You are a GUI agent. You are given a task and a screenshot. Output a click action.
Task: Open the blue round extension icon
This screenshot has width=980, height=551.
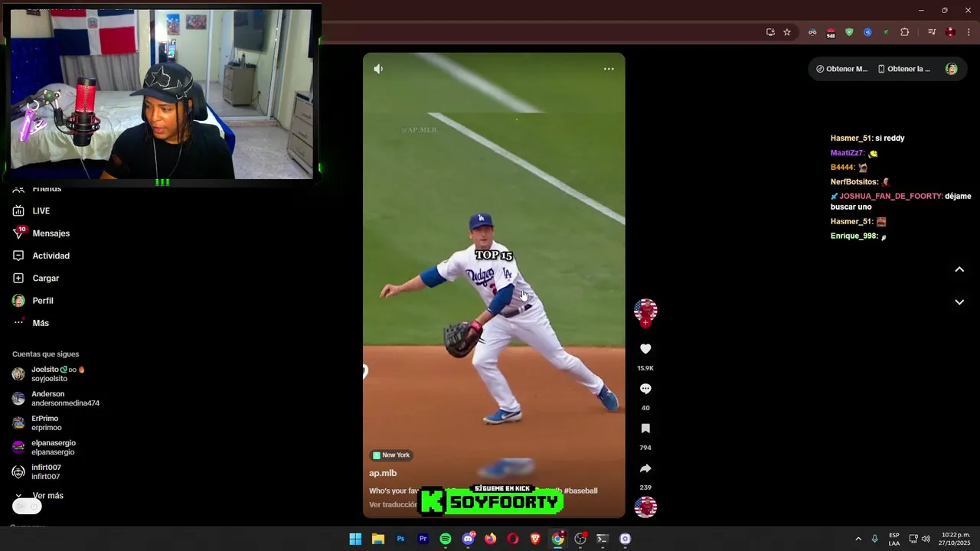[x=867, y=32]
